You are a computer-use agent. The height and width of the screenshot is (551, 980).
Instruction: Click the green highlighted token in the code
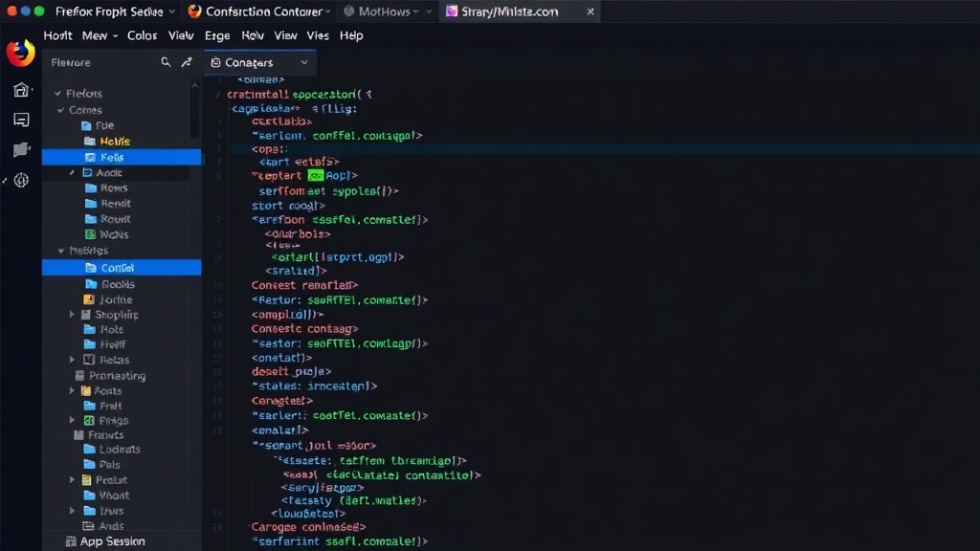click(x=315, y=176)
